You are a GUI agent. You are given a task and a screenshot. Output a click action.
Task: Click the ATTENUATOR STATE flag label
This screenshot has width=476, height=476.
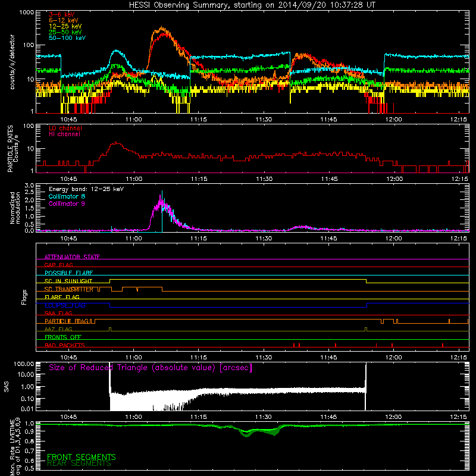(x=72, y=257)
